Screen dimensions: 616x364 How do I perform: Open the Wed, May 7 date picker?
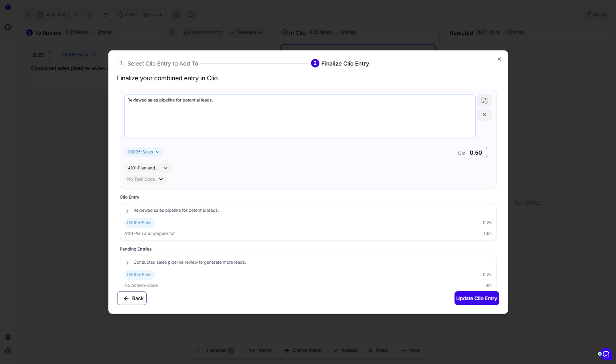click(58, 15)
